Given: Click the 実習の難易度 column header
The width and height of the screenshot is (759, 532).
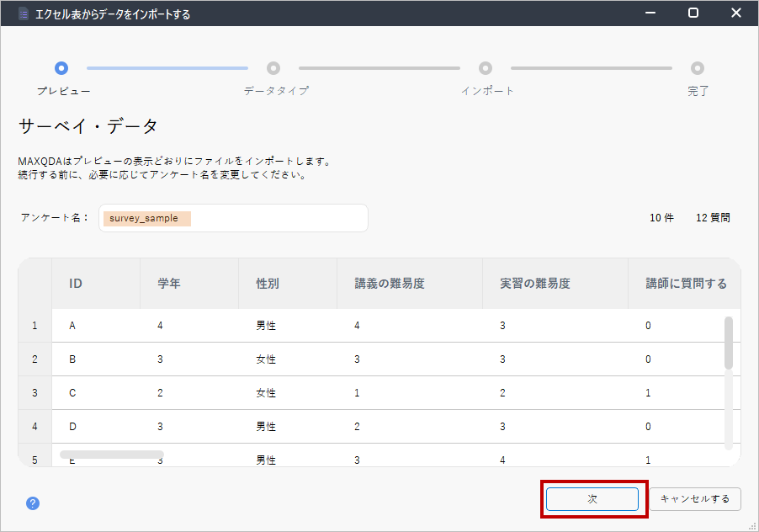Looking at the screenshot, I should click(535, 284).
